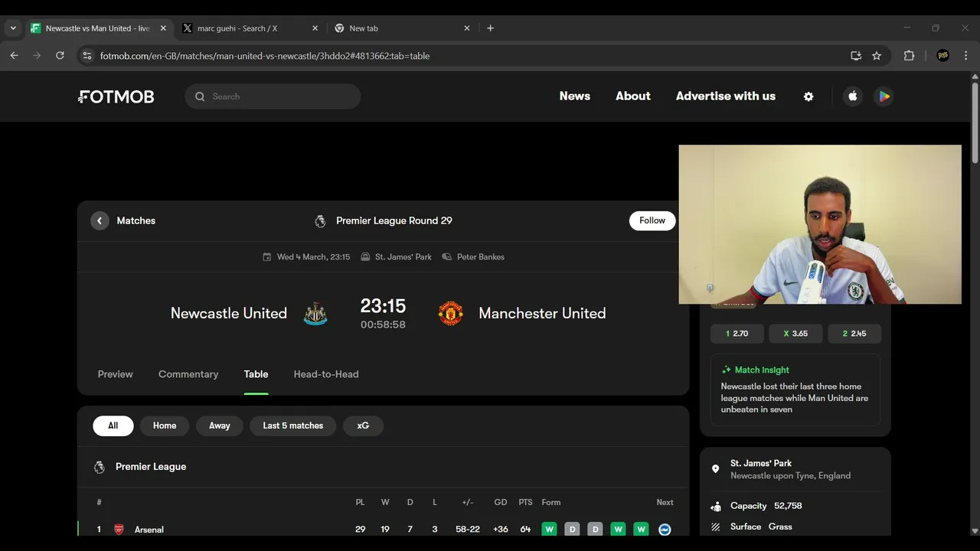This screenshot has width=980, height=551.
Task: Select Last 5 matches filter
Action: [x=293, y=425]
